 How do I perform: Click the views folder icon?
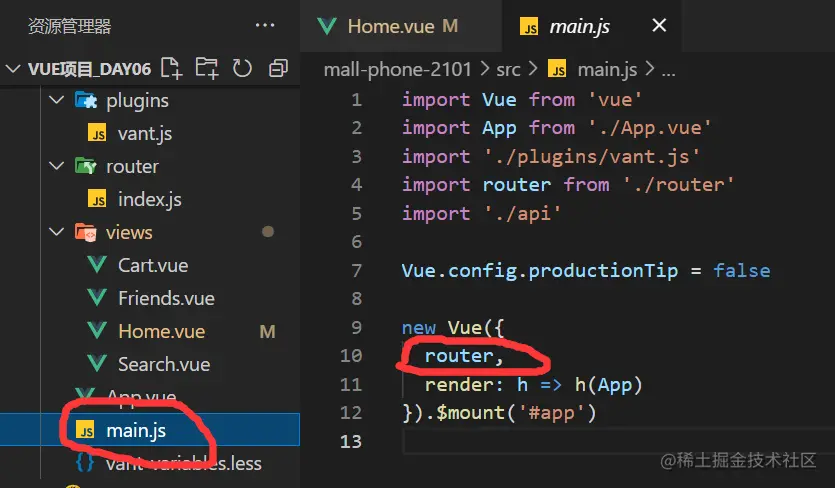[86, 232]
